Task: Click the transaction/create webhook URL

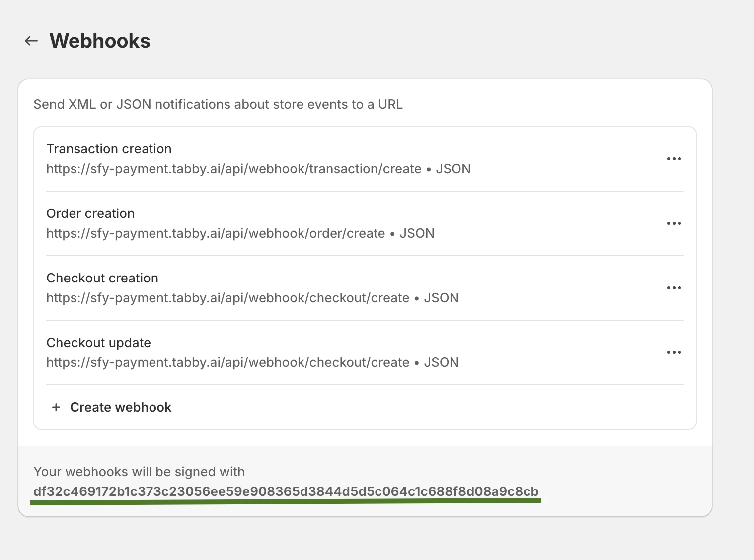Action: click(x=234, y=169)
